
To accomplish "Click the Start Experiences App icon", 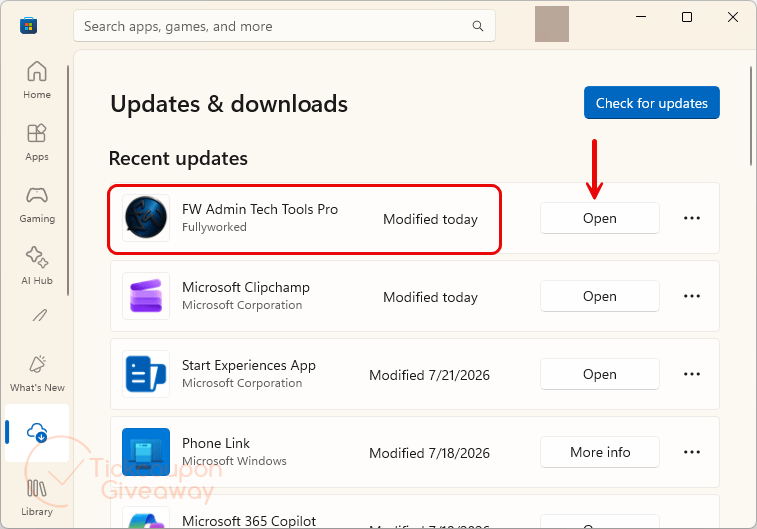I will [146, 374].
